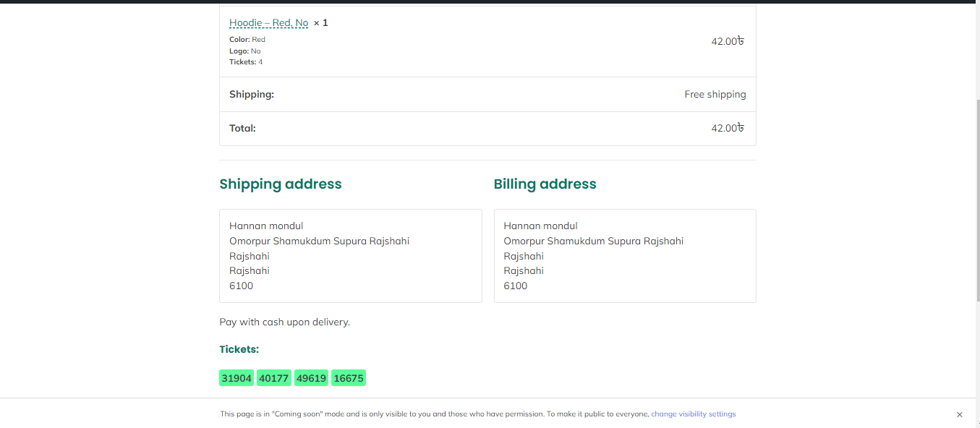Click the Logo: No attribute
The width and height of the screenshot is (980, 428).
pos(245,51)
